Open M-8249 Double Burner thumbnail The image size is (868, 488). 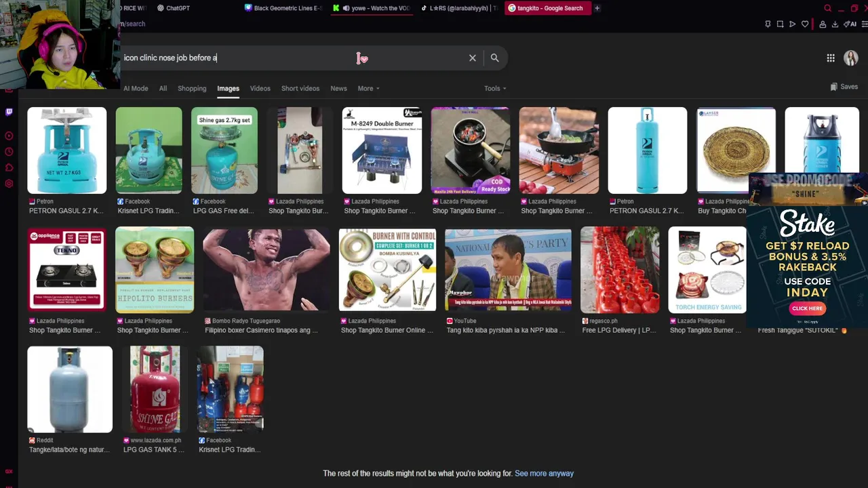point(382,150)
